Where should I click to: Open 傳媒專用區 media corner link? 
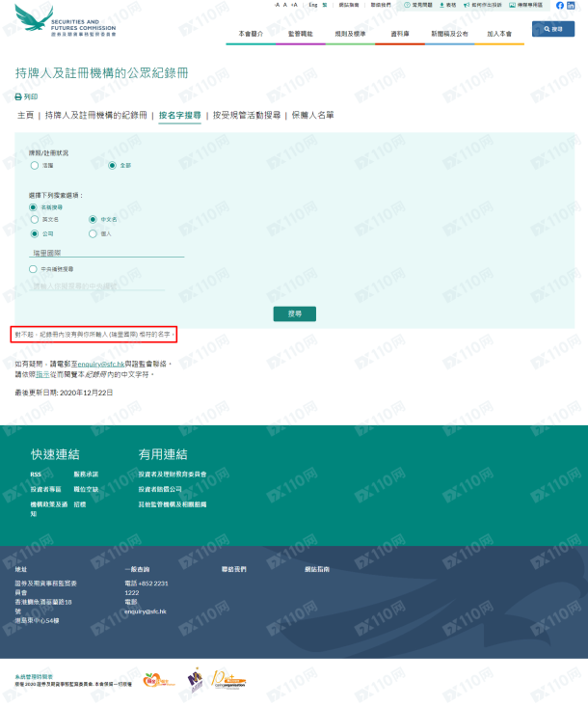coord(525,5)
